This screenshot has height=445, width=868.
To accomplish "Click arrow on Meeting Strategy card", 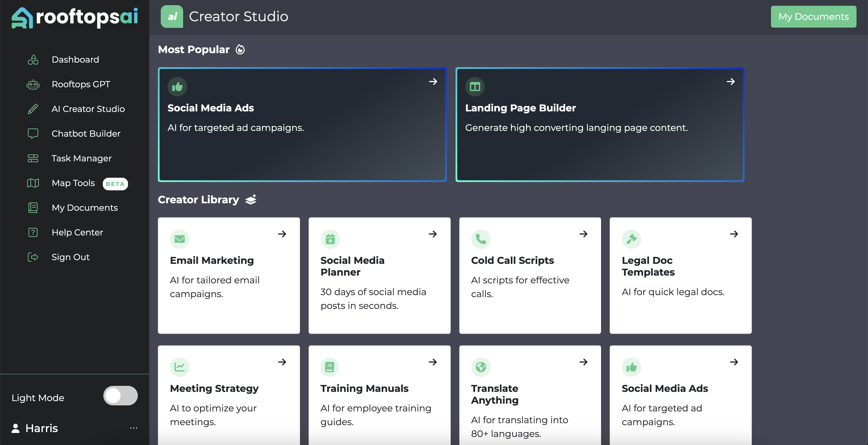I will click(x=282, y=362).
